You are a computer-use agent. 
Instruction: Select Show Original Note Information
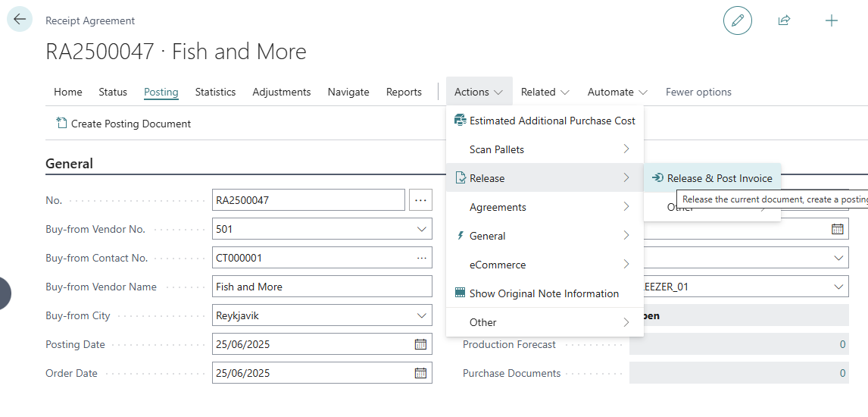(x=543, y=293)
